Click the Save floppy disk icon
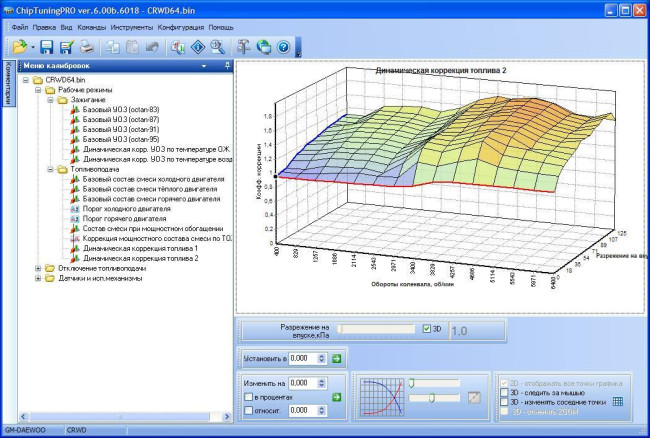 pos(46,47)
